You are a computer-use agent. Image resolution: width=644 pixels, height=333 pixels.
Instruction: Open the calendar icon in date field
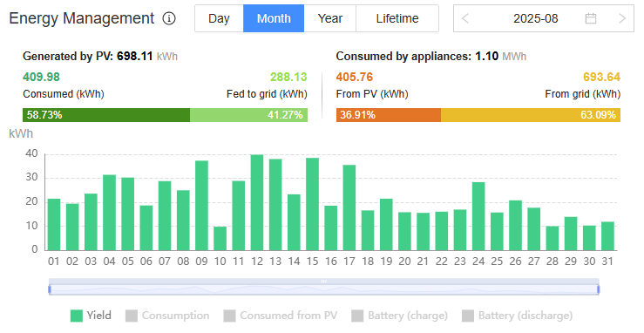click(591, 18)
